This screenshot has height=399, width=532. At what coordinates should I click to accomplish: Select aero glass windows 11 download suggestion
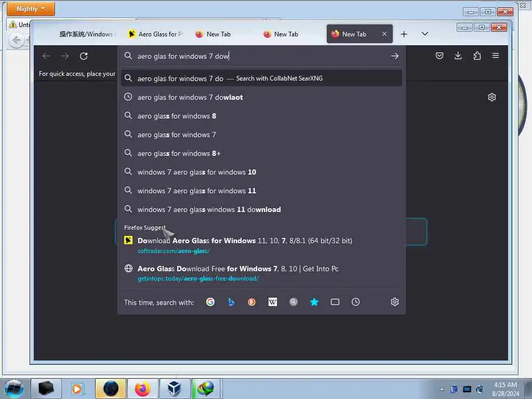(261, 209)
